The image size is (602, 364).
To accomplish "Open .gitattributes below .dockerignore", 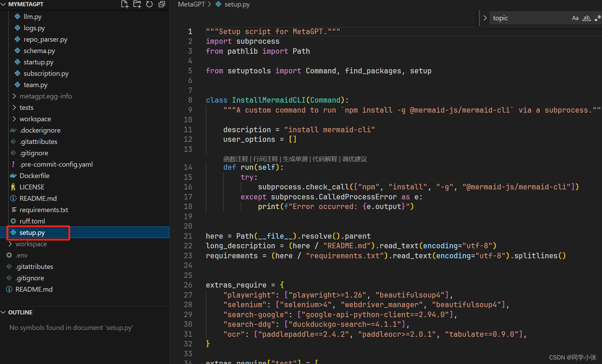I will pyautogui.click(x=38, y=142).
